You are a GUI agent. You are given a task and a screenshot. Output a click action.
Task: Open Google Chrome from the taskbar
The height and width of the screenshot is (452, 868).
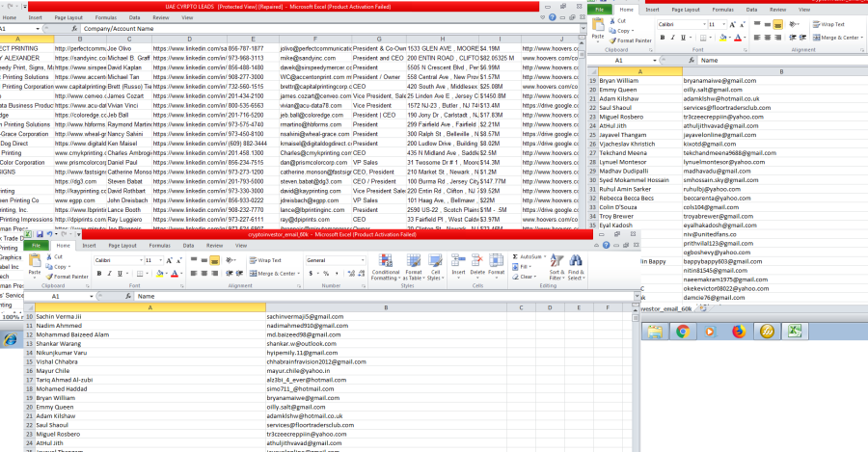click(683, 332)
